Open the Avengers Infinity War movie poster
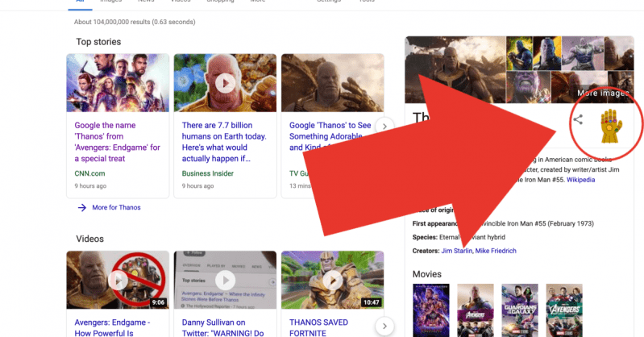 coord(476,310)
